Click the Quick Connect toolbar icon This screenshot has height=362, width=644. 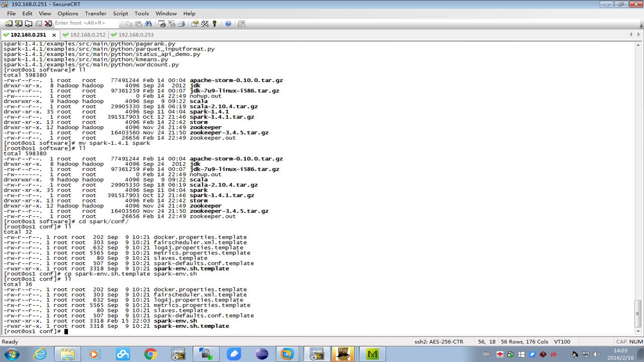(19, 24)
